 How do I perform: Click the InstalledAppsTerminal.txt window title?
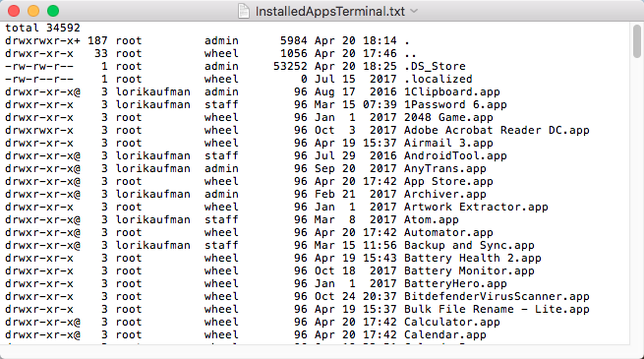(330, 11)
